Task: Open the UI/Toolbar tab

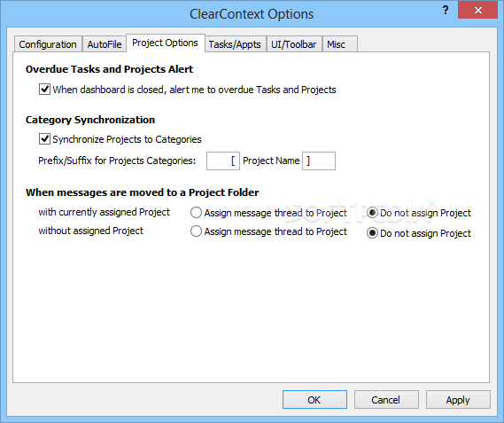Action: pos(294,44)
